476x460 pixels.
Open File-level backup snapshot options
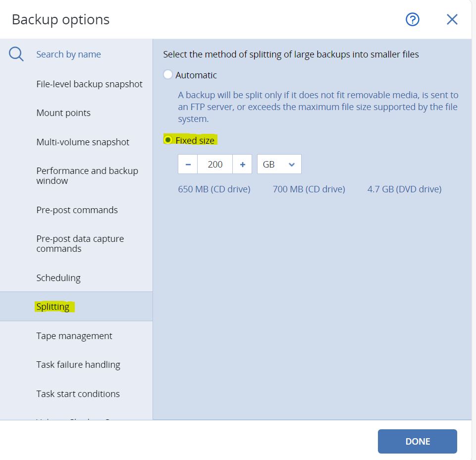[x=89, y=84]
